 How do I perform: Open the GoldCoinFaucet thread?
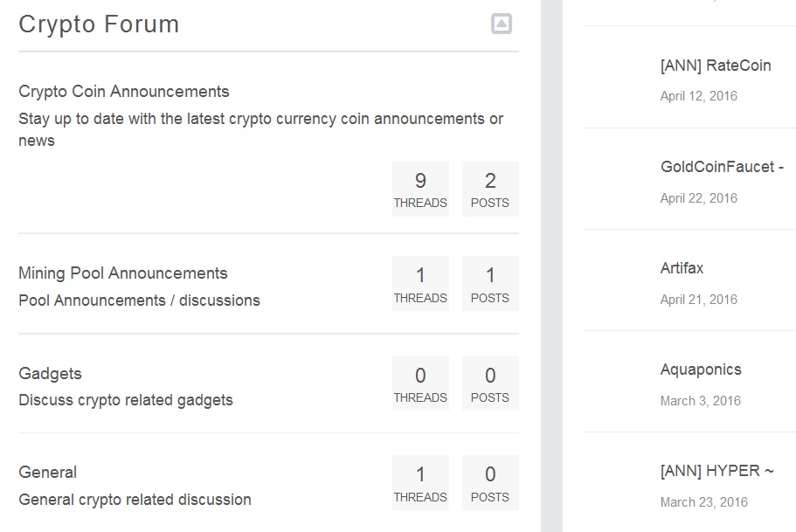point(722,167)
